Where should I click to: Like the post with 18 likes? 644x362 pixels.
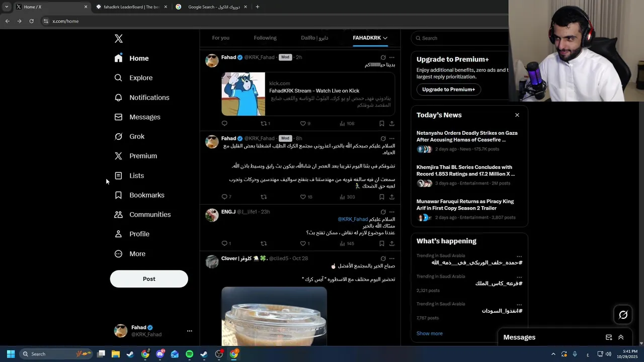click(x=306, y=197)
